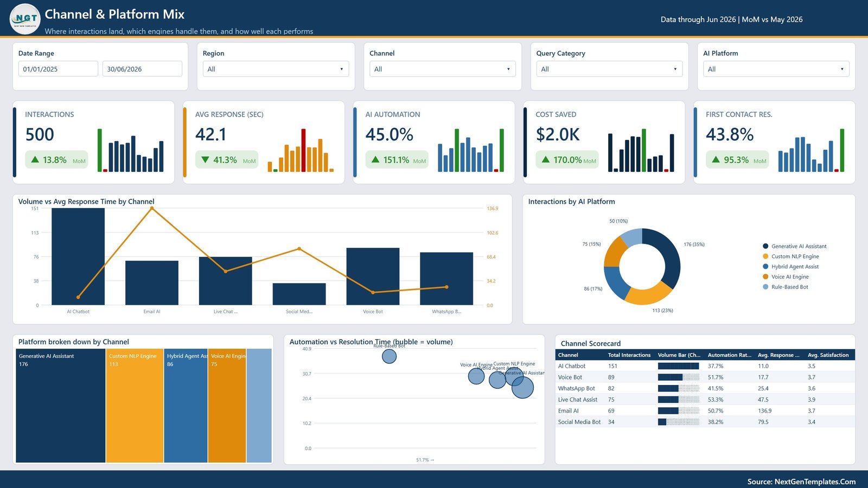Image resolution: width=868 pixels, height=488 pixels.
Task: Click the volume bar in the Voice Bot row
Action: click(679, 377)
